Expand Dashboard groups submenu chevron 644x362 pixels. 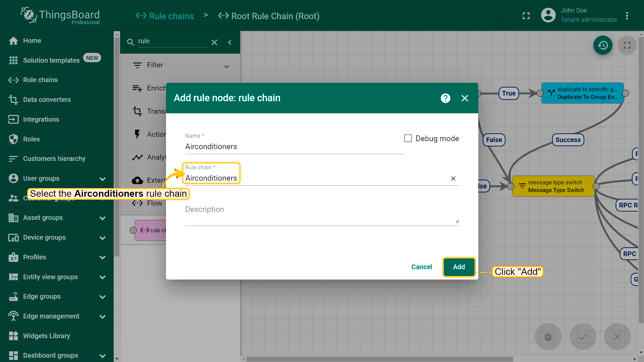tap(103, 356)
